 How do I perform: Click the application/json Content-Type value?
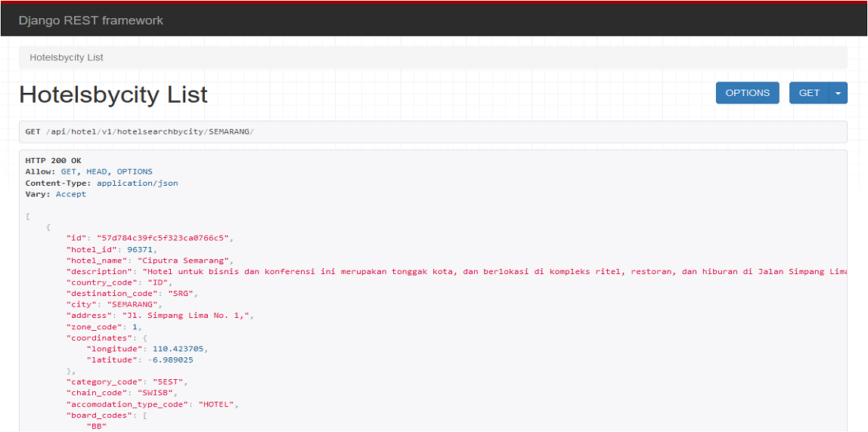point(137,183)
